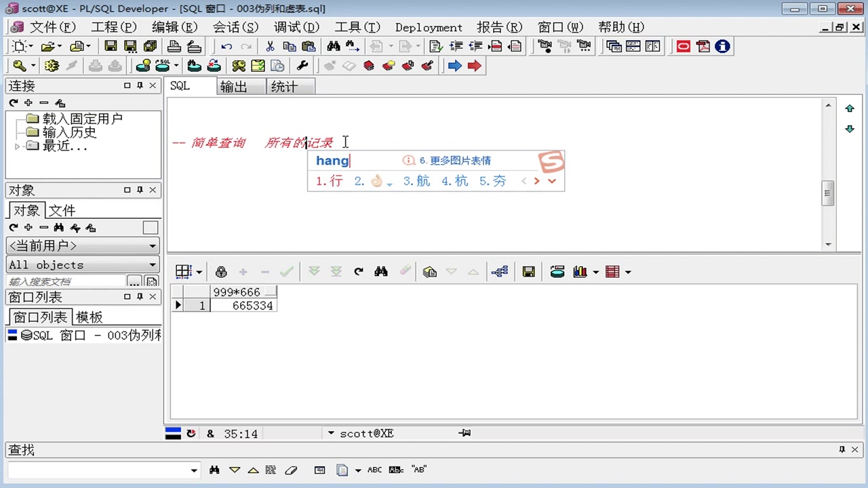This screenshot has width=868, height=488.
Task: Open the red table icon dropdown arrow
Action: coord(628,272)
